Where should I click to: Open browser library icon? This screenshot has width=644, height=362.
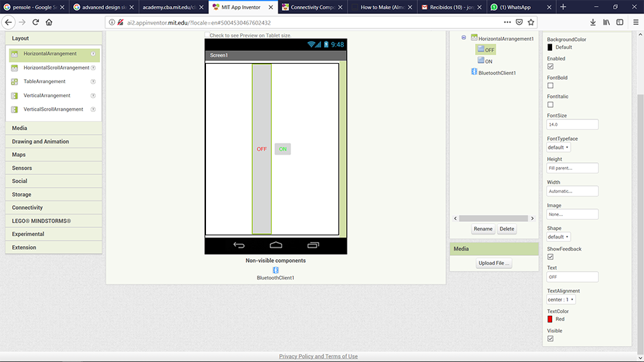[606, 22]
